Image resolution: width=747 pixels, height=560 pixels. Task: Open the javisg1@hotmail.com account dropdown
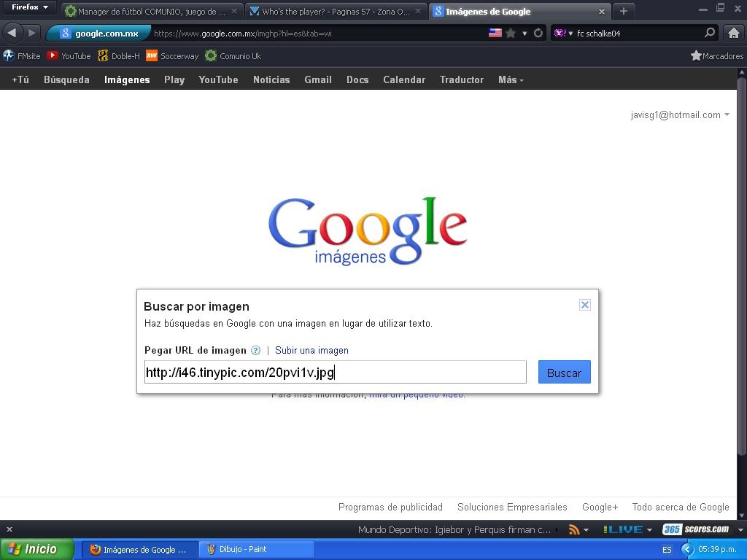click(680, 114)
